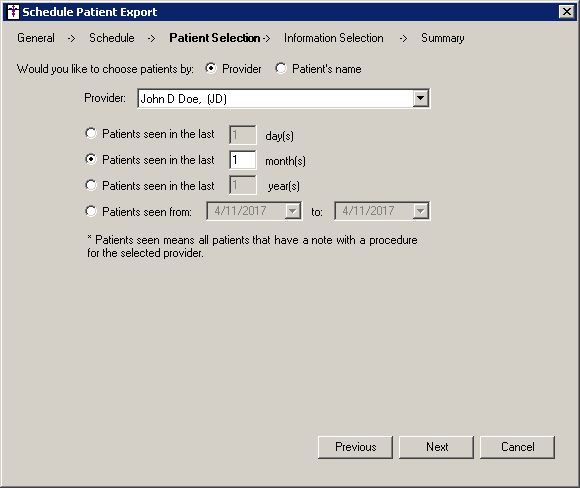Open the Provider dropdown arrow

421,98
